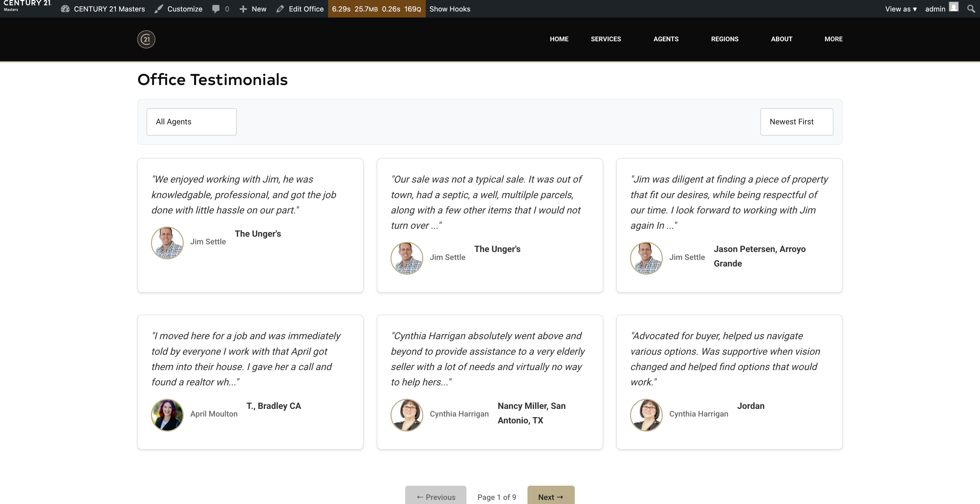Click the quote starting Advocated for buyer
980x504 pixels.
pyautogui.click(x=725, y=359)
